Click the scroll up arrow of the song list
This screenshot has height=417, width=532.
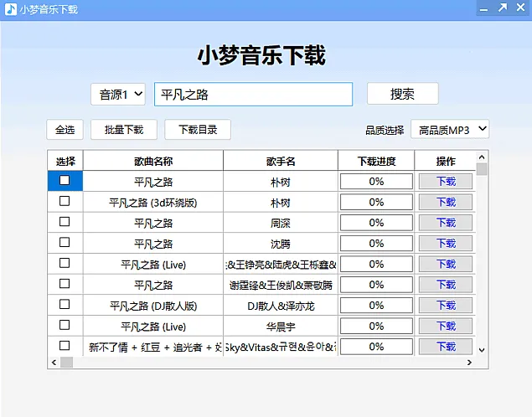click(482, 157)
